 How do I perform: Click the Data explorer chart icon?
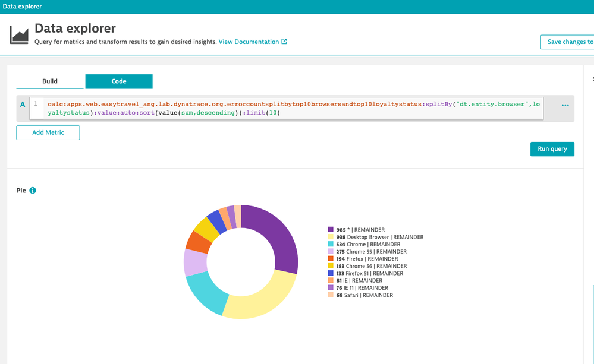[x=19, y=34]
